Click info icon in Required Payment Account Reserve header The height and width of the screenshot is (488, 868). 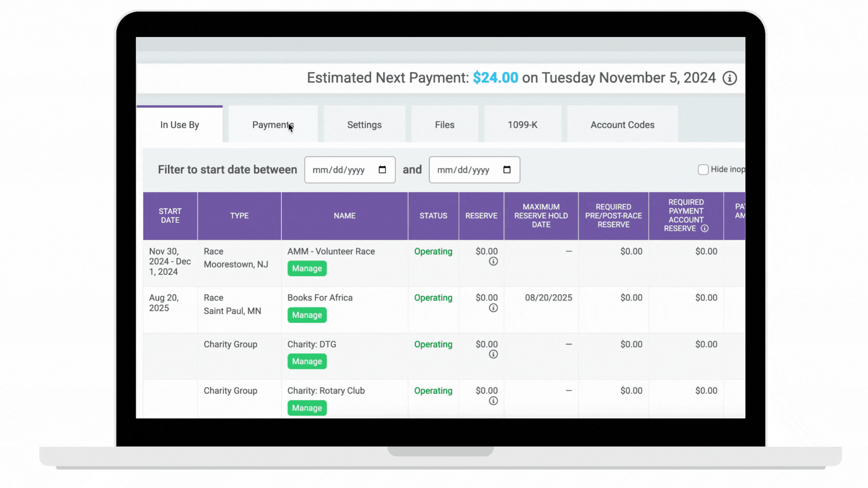pyautogui.click(x=704, y=229)
